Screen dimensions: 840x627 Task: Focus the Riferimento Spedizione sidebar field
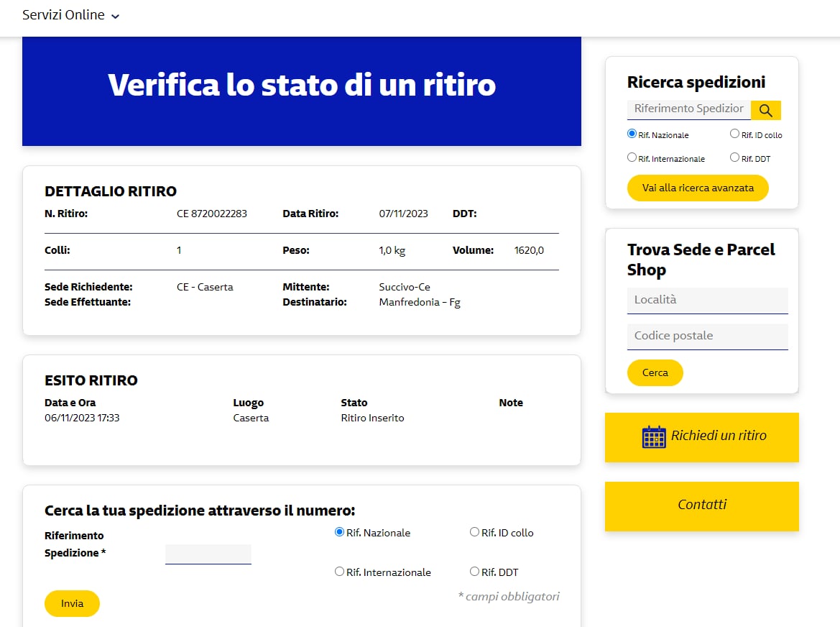point(689,109)
